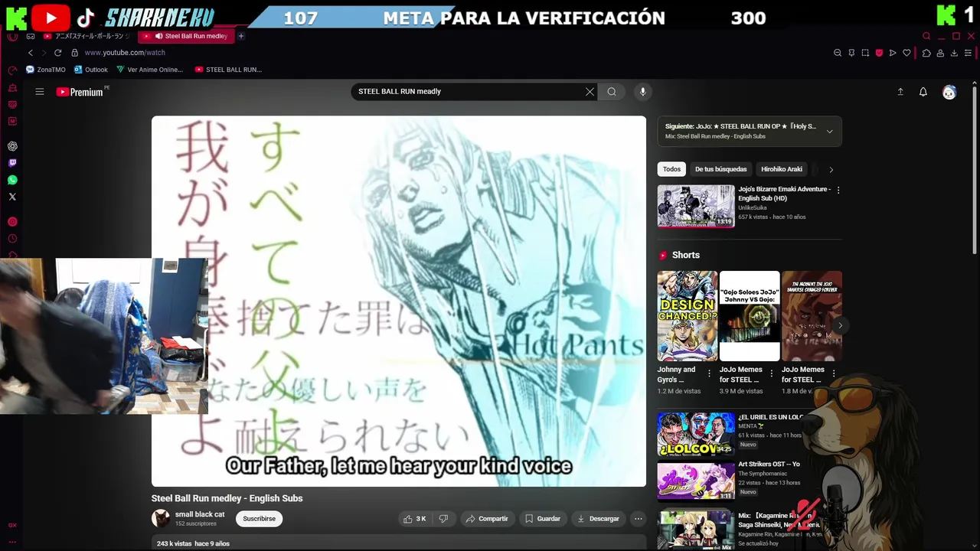Show more filter chips arrow
This screenshot has width=980, height=551.
click(x=831, y=169)
